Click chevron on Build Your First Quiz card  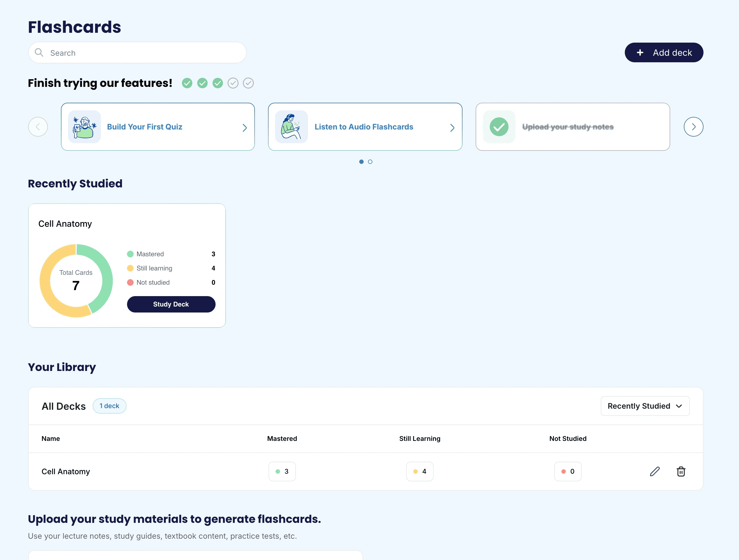pos(245,128)
